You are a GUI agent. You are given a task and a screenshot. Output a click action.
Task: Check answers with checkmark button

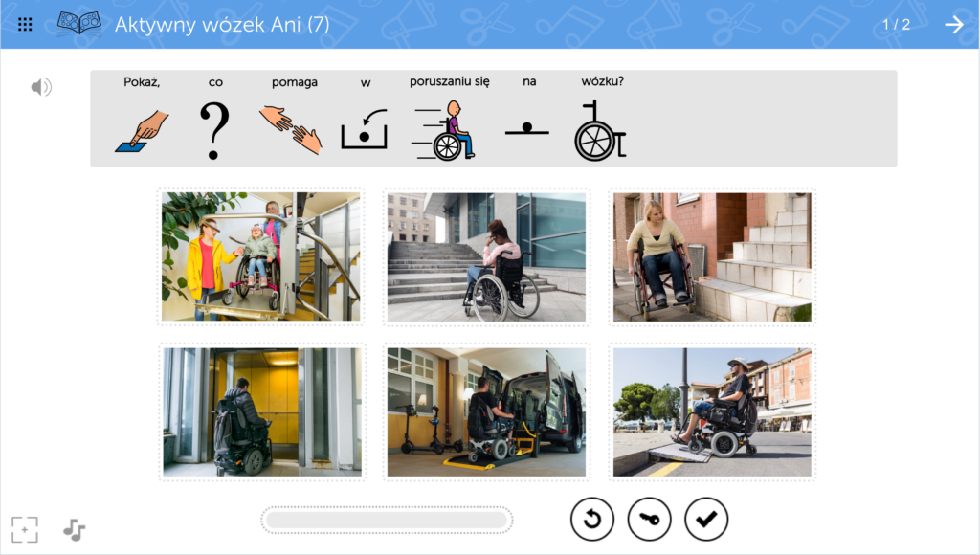point(706,520)
